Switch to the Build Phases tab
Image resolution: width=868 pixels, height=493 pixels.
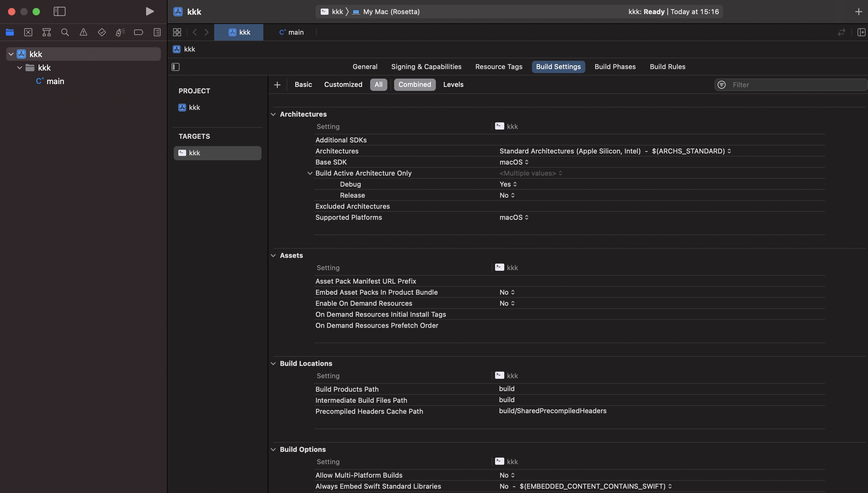coord(615,67)
